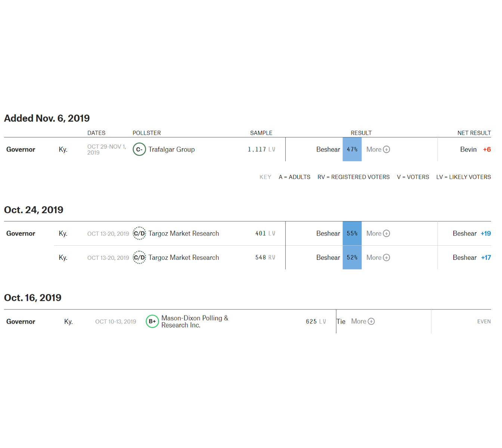
Task: Click the Beshear +17 net result
Action: tap(471, 258)
